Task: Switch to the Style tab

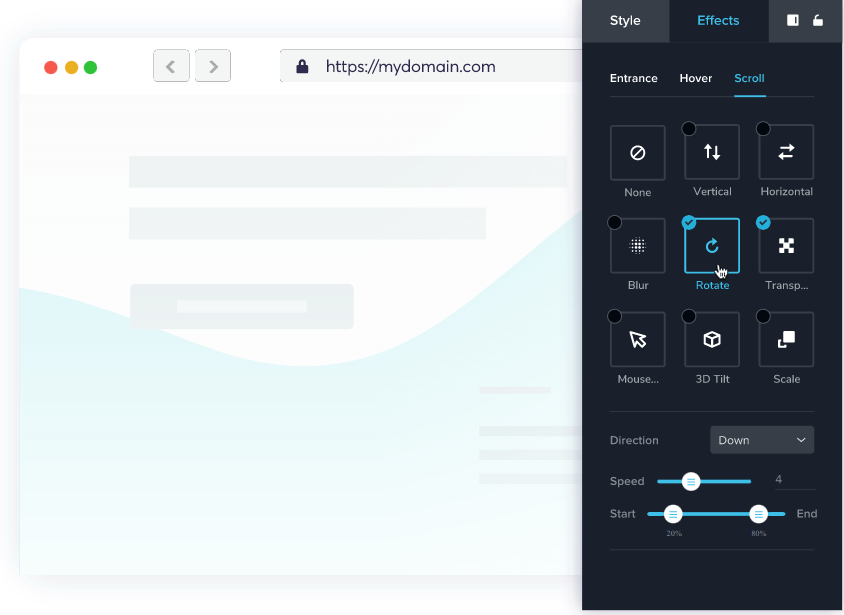Action: tap(625, 20)
